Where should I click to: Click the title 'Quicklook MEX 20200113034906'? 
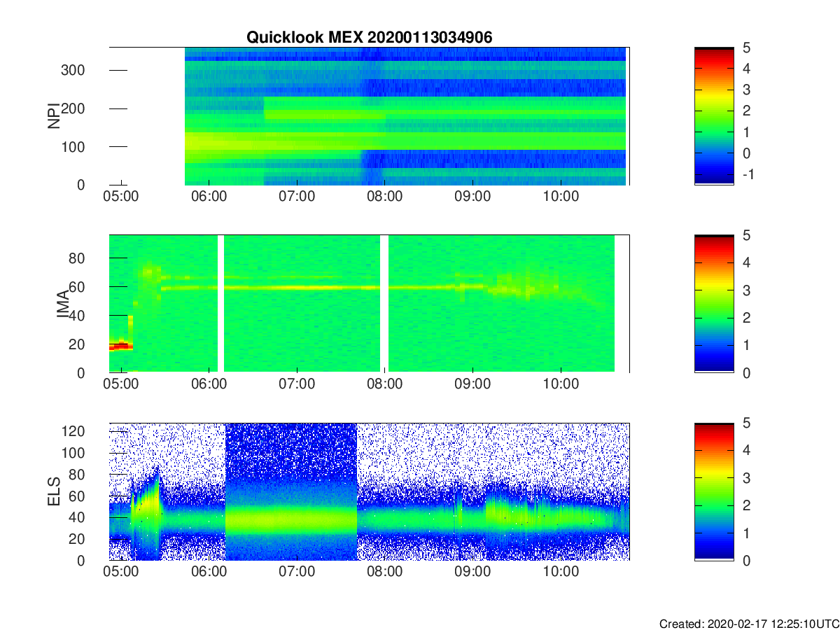(369, 38)
